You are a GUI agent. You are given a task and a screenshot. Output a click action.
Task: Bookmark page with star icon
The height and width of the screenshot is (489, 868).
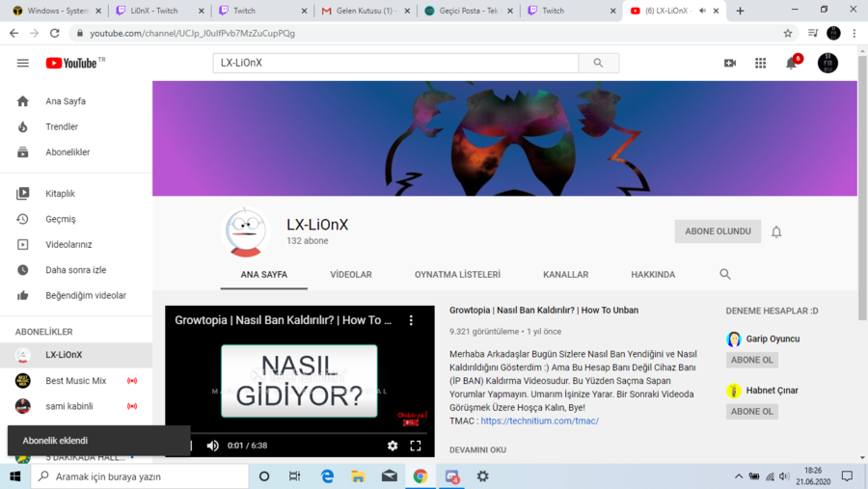click(x=788, y=33)
